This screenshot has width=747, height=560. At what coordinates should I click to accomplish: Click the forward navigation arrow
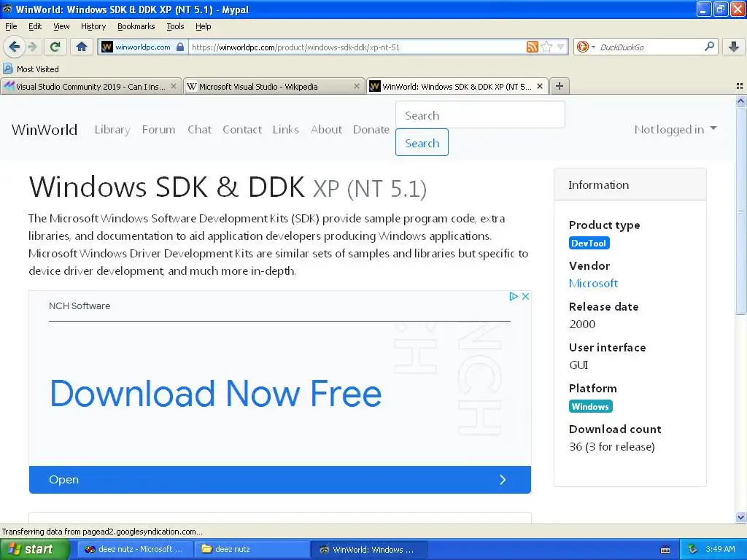click(x=32, y=47)
